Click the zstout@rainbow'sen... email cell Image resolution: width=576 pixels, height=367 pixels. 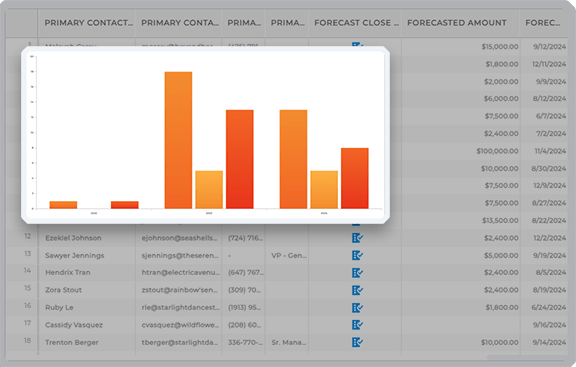tap(179, 290)
